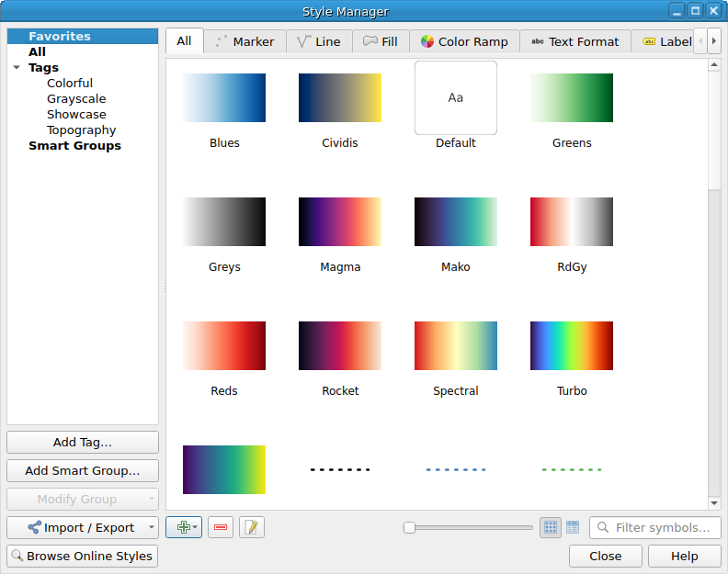Select the Magma color ramp swatch

point(340,221)
